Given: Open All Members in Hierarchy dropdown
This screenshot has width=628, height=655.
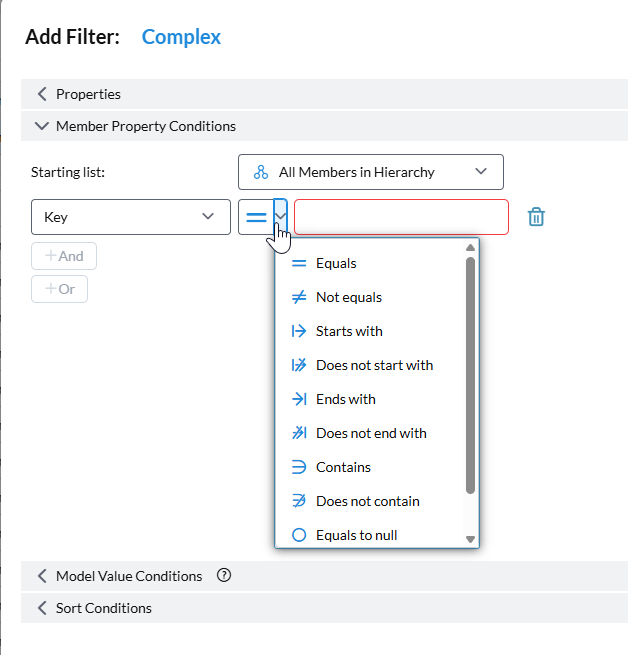Looking at the screenshot, I should [x=370, y=172].
